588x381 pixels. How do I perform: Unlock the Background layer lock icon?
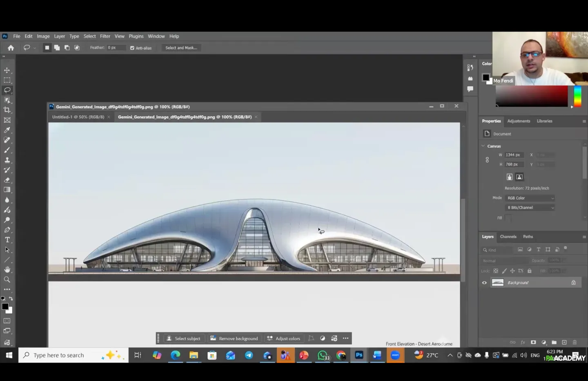pos(573,282)
